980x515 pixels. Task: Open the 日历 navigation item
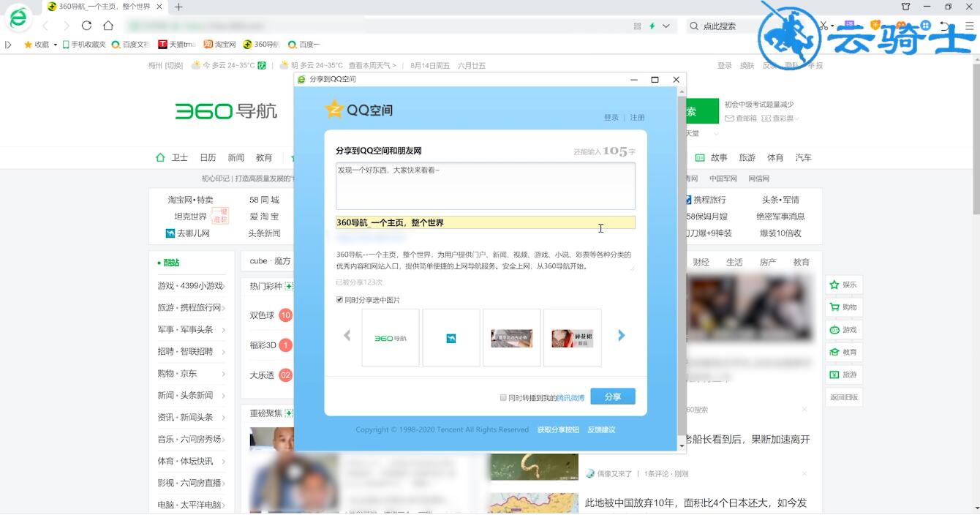(208, 157)
